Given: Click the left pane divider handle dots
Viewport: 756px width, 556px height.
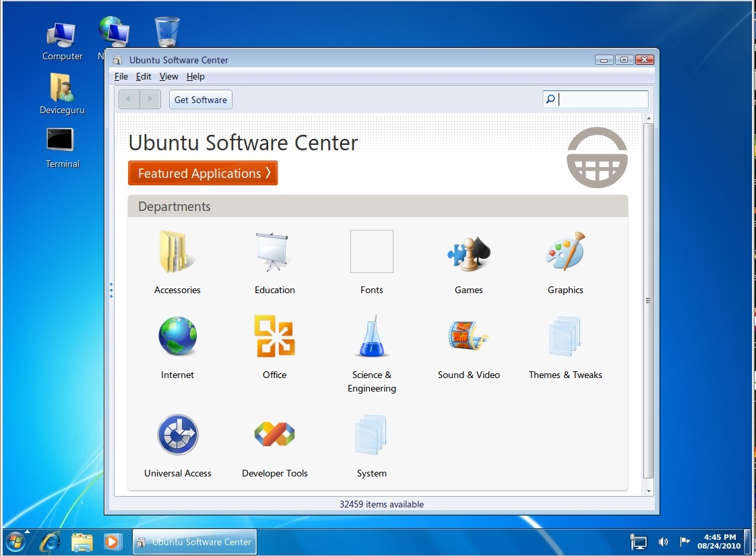Looking at the screenshot, I should 111,290.
